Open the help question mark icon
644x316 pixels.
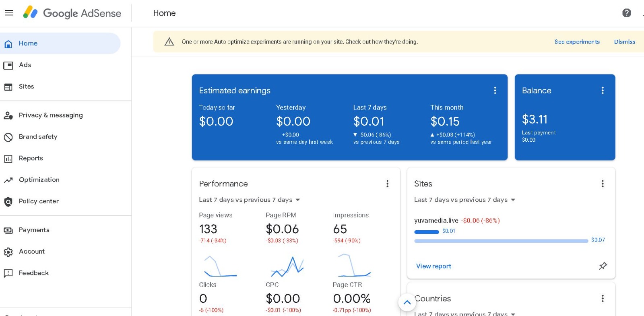click(626, 13)
